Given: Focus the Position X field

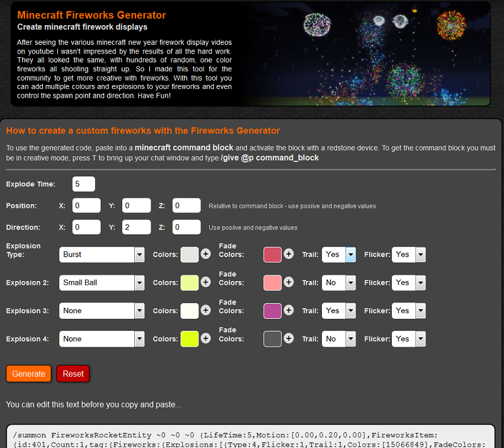Looking at the screenshot, I should pyautogui.click(x=86, y=205).
